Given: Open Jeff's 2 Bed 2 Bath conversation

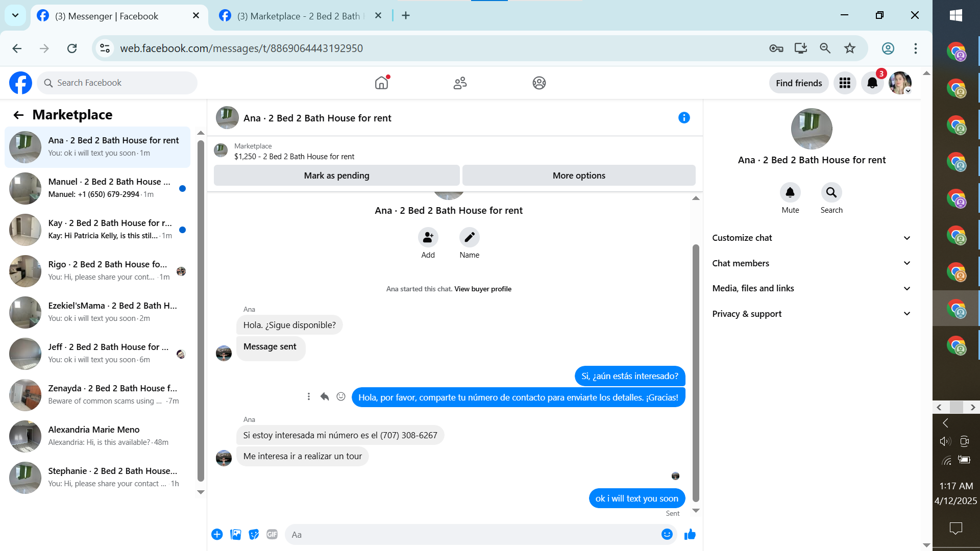Looking at the screenshot, I should click(x=97, y=354).
